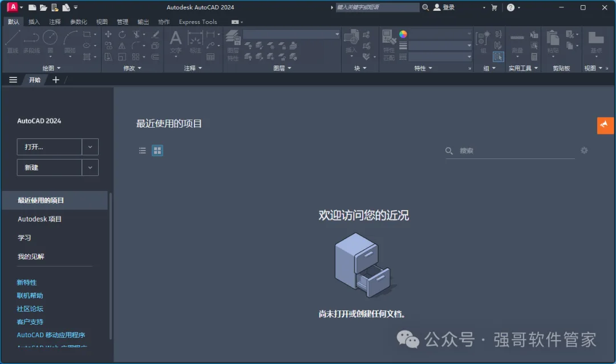This screenshot has width=616, height=364.
Task: Switch recent items to grid view
Action: pyautogui.click(x=157, y=150)
